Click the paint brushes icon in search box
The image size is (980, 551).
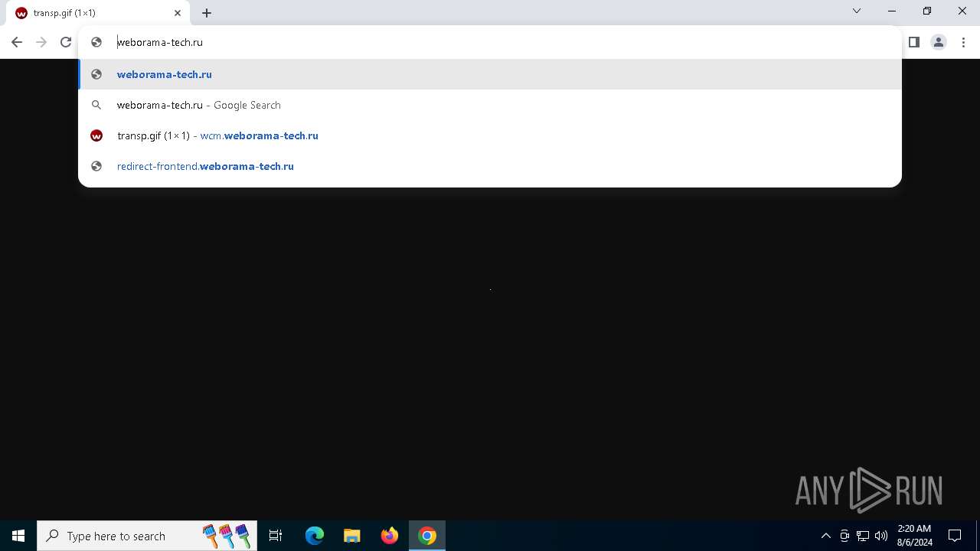(227, 536)
